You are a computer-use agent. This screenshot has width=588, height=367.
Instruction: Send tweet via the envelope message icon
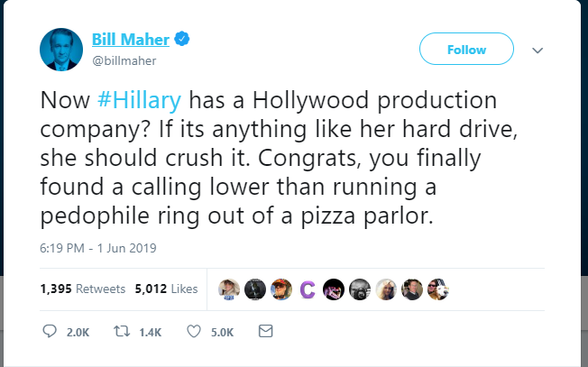tap(265, 332)
